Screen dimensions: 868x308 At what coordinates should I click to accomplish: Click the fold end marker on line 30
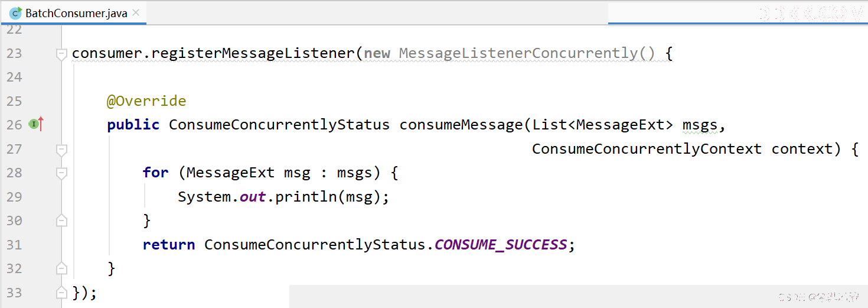[x=61, y=221]
